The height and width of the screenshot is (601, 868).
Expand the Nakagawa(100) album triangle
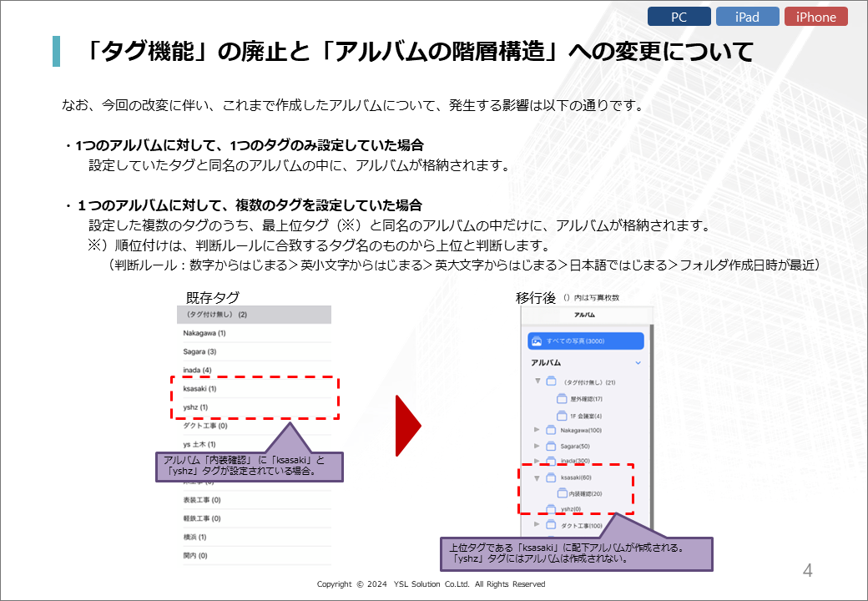click(537, 431)
